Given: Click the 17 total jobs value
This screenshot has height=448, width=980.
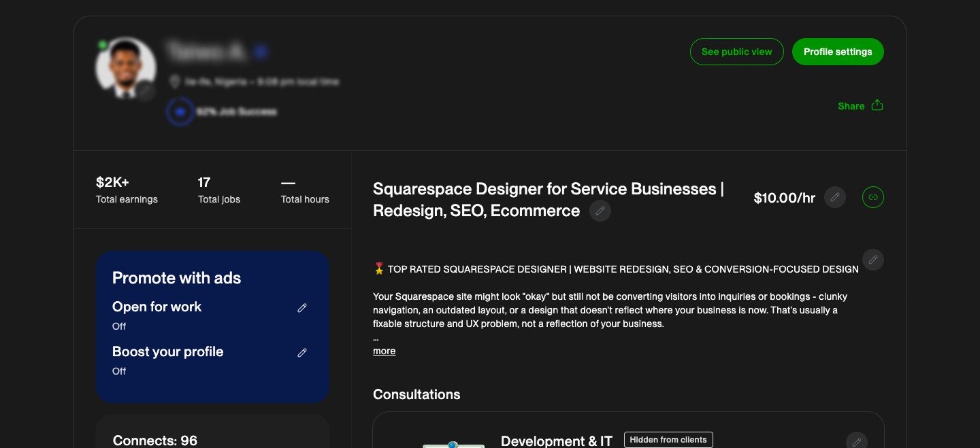Looking at the screenshot, I should (x=204, y=182).
